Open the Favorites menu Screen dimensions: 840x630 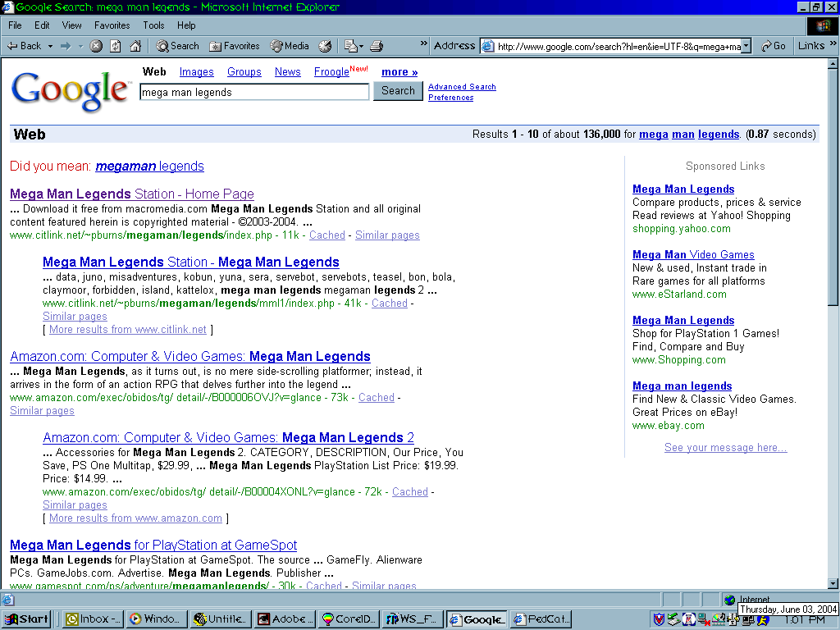(112, 25)
